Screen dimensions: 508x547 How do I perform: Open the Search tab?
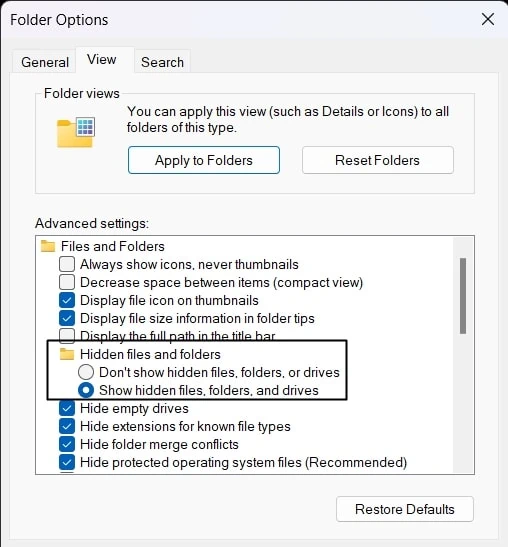(162, 62)
